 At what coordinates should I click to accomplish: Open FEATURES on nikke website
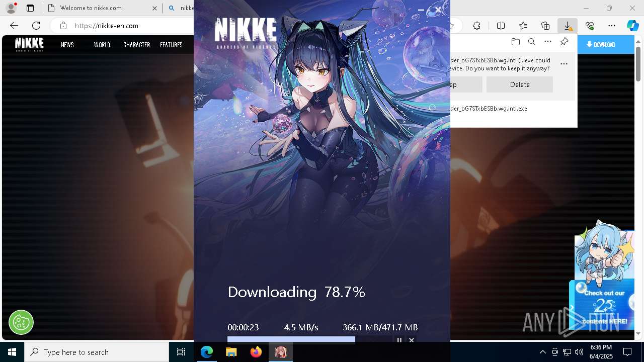(171, 45)
